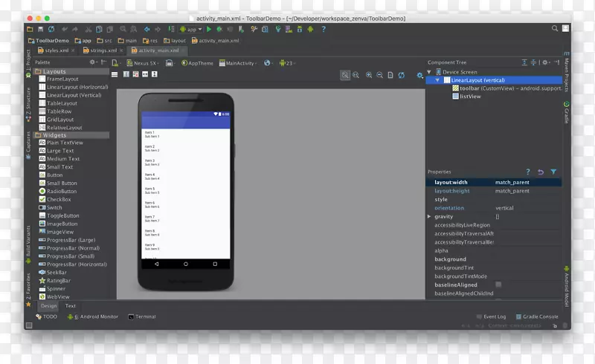
Task: Restore default value in Properties panel
Action: [x=541, y=172]
